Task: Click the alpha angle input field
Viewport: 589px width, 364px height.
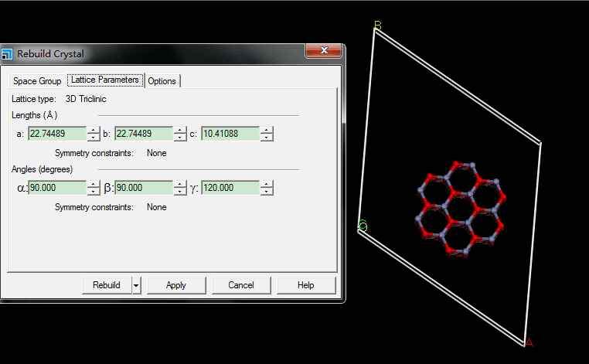Action: pyautogui.click(x=57, y=188)
